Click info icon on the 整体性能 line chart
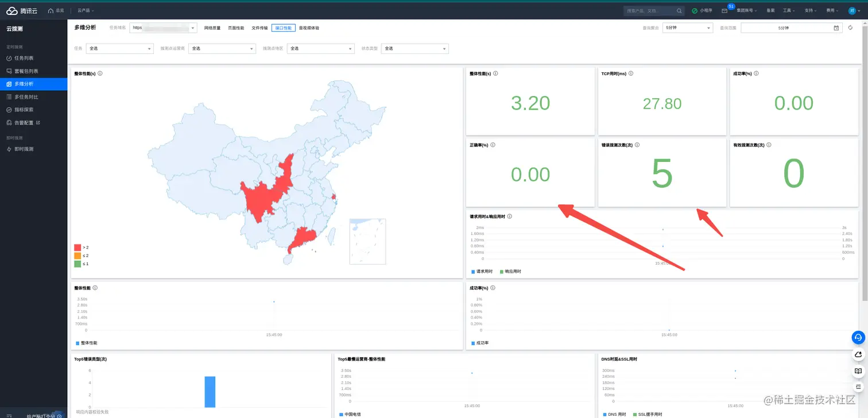Screen dimensions: 868x418 tap(95, 288)
